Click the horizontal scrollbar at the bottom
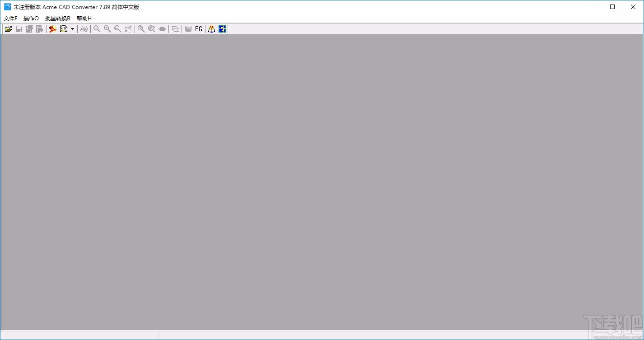This screenshot has height=340, width=644. point(316,335)
